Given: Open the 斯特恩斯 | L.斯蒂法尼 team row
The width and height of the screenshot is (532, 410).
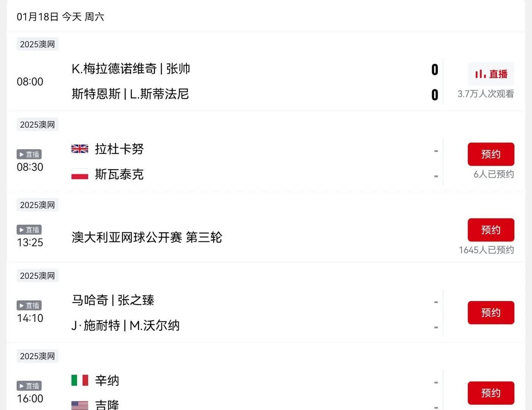Looking at the screenshot, I should (x=130, y=94).
